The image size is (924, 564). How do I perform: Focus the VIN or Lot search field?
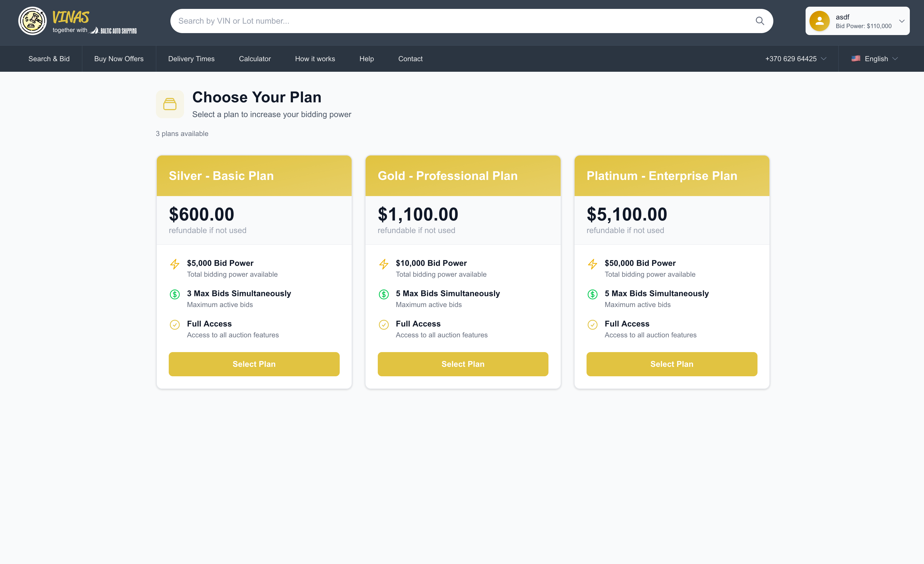tap(450, 21)
